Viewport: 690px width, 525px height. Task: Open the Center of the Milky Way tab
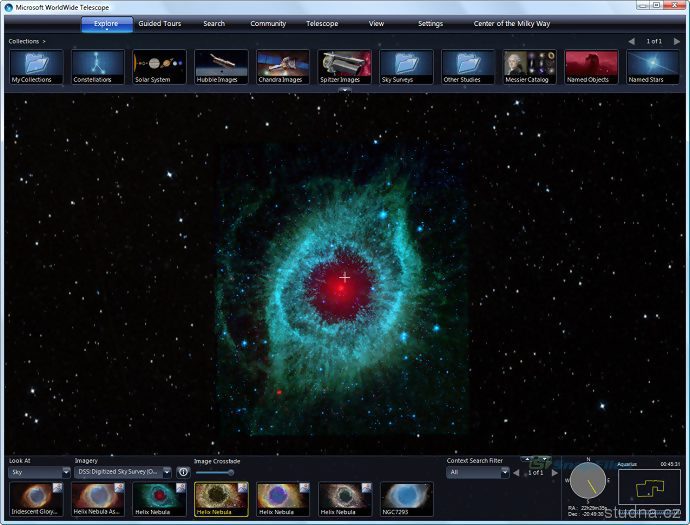click(512, 24)
